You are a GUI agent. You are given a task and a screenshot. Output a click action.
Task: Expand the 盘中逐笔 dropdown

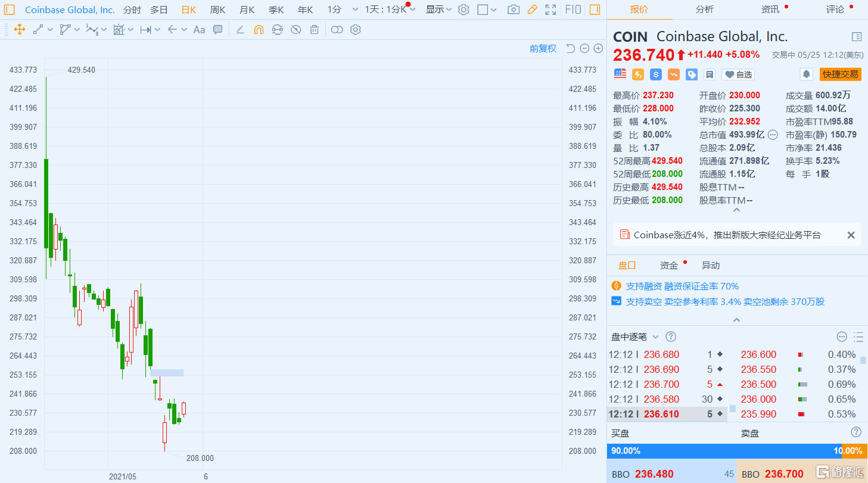click(x=655, y=337)
